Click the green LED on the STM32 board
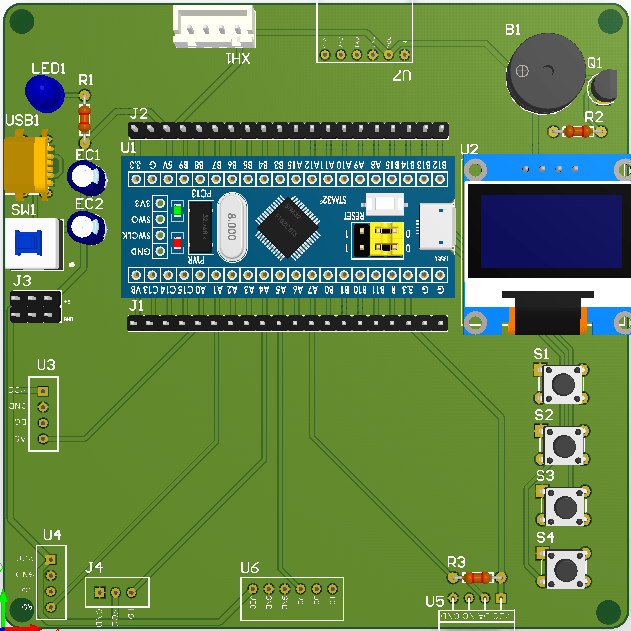Viewport: 631px width, 631px height. [x=177, y=210]
